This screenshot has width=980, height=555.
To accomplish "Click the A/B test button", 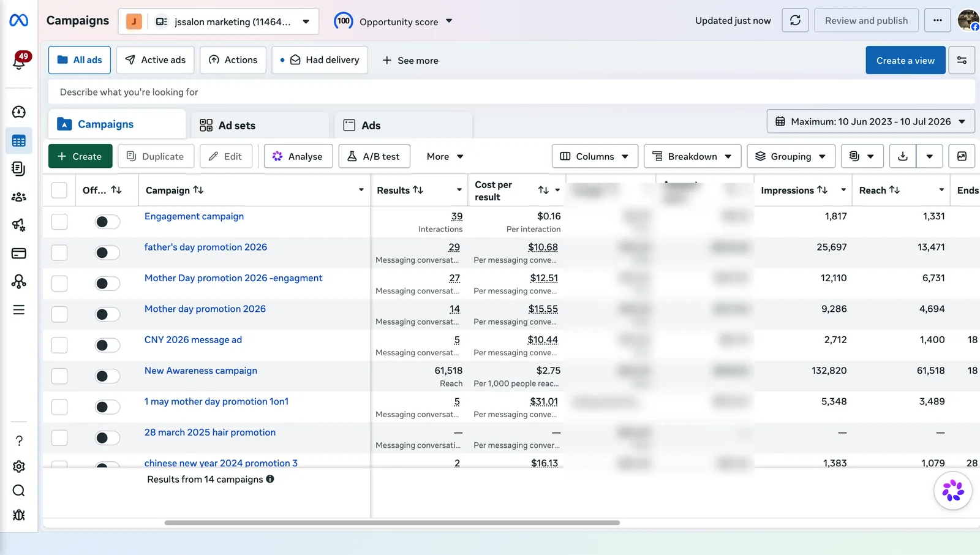I will click(374, 156).
